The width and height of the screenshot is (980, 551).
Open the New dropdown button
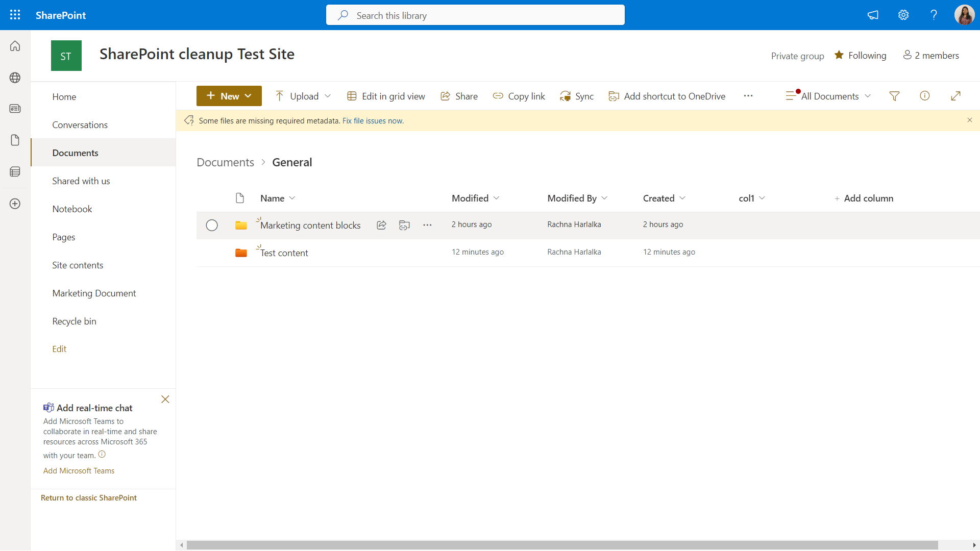(x=229, y=96)
